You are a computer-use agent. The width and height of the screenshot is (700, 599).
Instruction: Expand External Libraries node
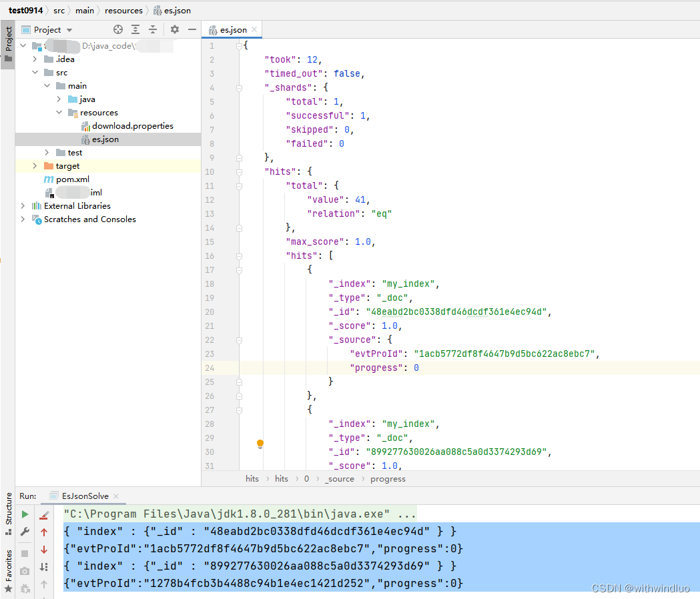(23, 205)
